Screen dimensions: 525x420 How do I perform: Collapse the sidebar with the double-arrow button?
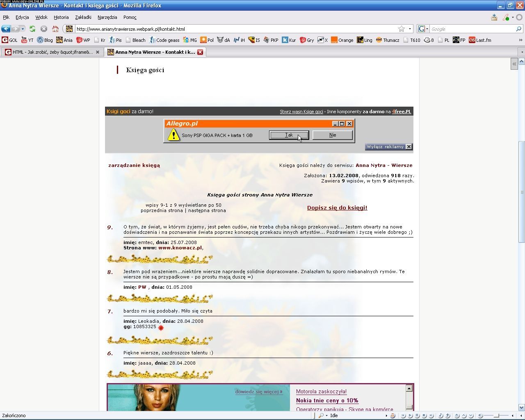point(514,64)
